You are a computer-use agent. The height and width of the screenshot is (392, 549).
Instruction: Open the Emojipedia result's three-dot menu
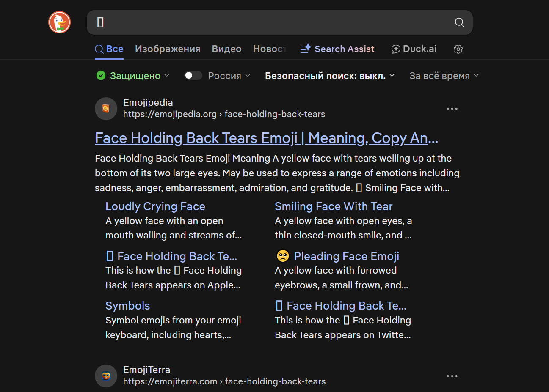452,109
